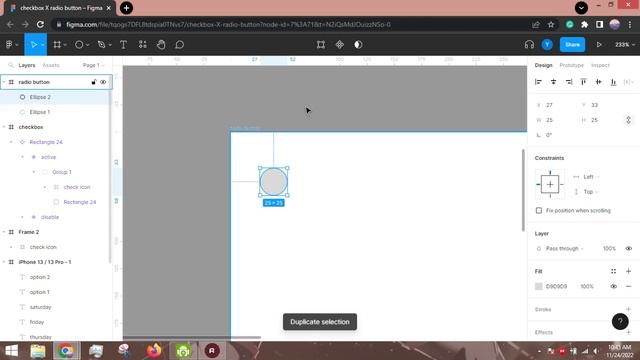Open File Explorer from the taskbar

tap(38, 351)
